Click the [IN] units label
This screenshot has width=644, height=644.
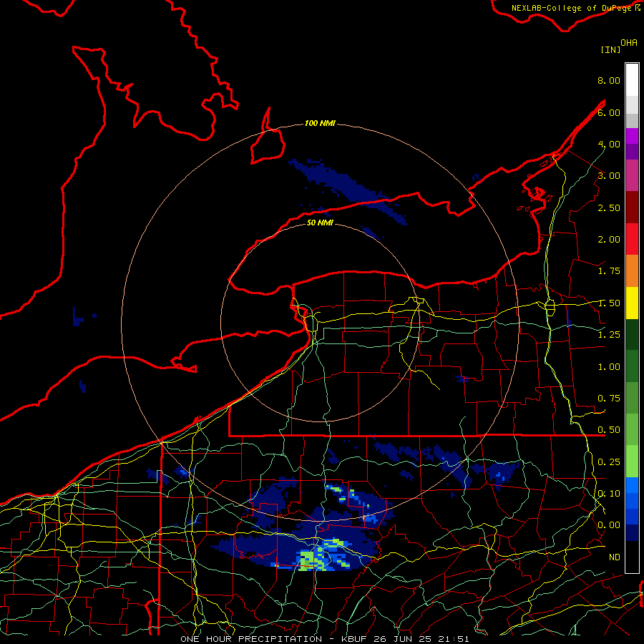(x=611, y=49)
